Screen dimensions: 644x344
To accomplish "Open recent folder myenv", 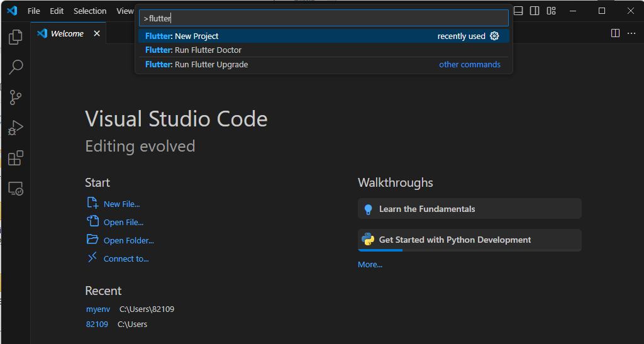I will tap(98, 309).
